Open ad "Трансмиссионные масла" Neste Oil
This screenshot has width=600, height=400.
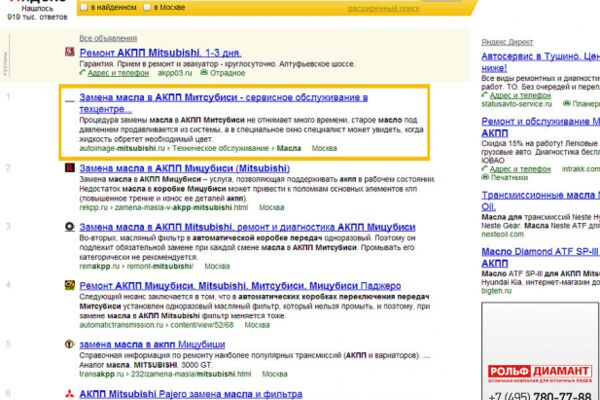(540, 201)
